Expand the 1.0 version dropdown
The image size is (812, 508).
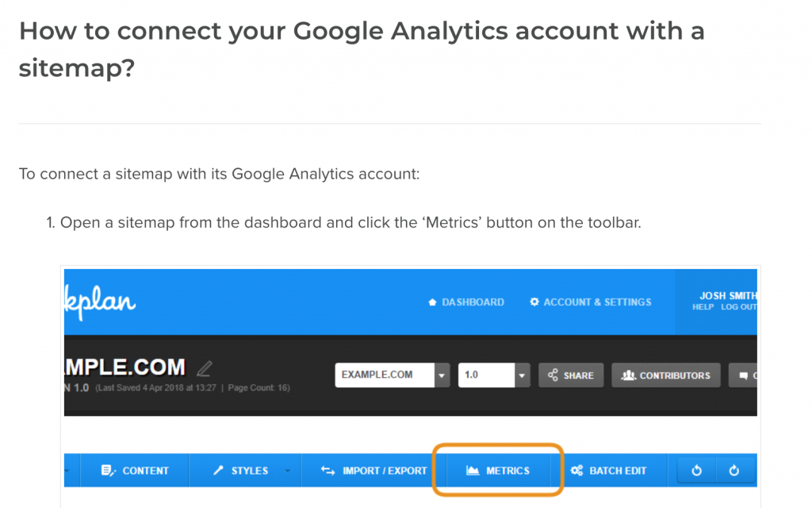(522, 375)
